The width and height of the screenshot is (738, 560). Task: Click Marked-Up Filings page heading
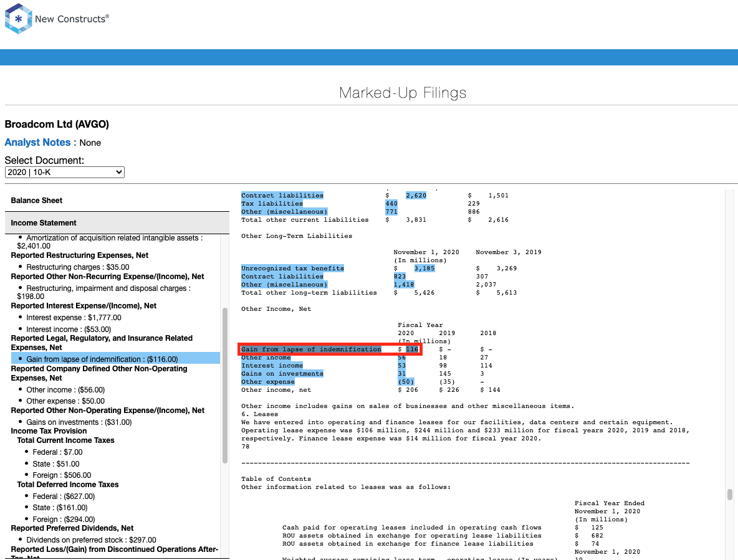(x=403, y=93)
